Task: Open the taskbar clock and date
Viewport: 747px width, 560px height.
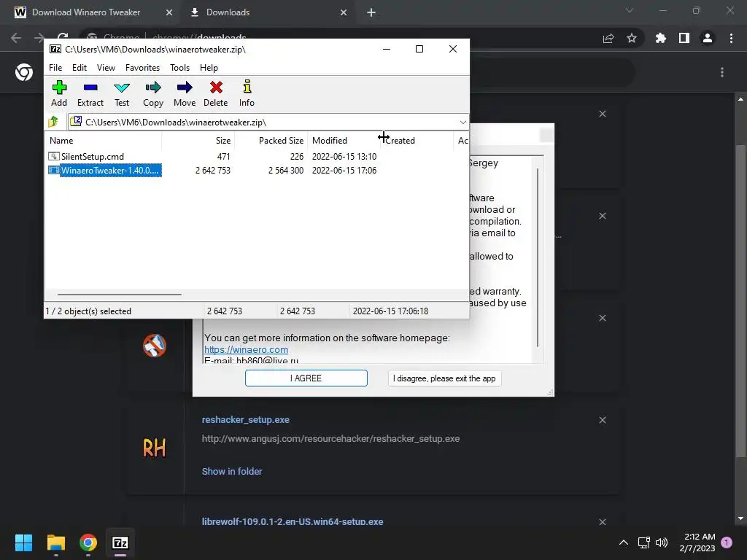Action: (697, 542)
